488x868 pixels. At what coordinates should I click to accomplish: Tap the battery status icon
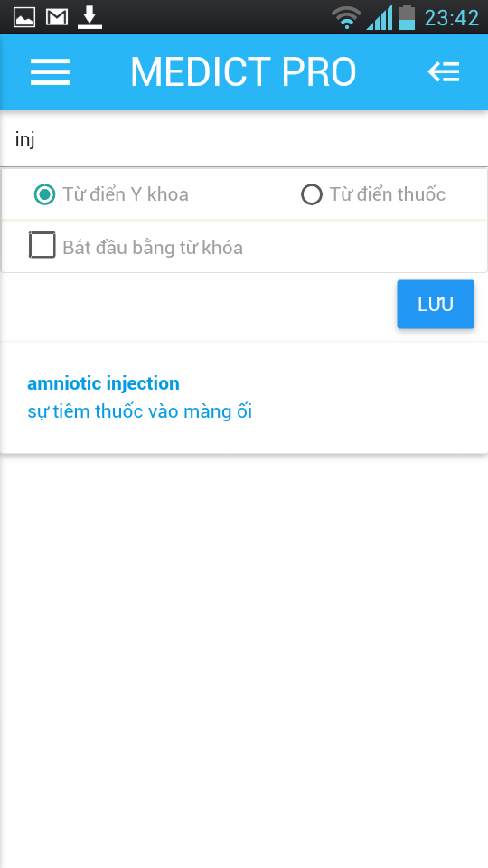point(408,17)
